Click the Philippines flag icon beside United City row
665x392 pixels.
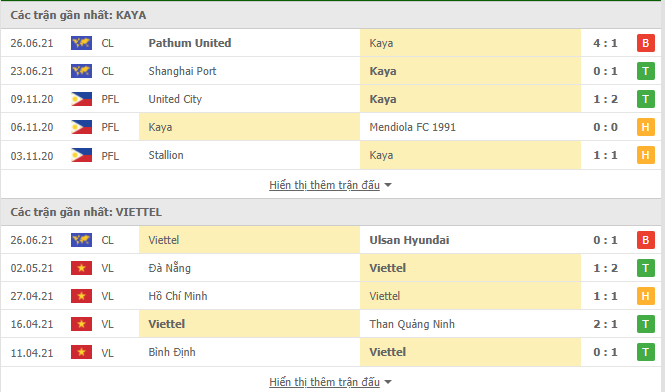coord(81,99)
